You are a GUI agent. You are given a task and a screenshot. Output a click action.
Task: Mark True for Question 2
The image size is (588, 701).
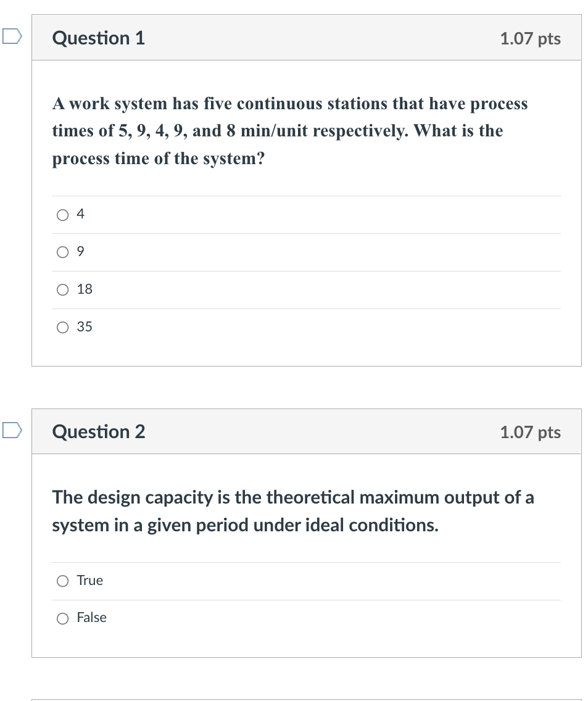62,581
